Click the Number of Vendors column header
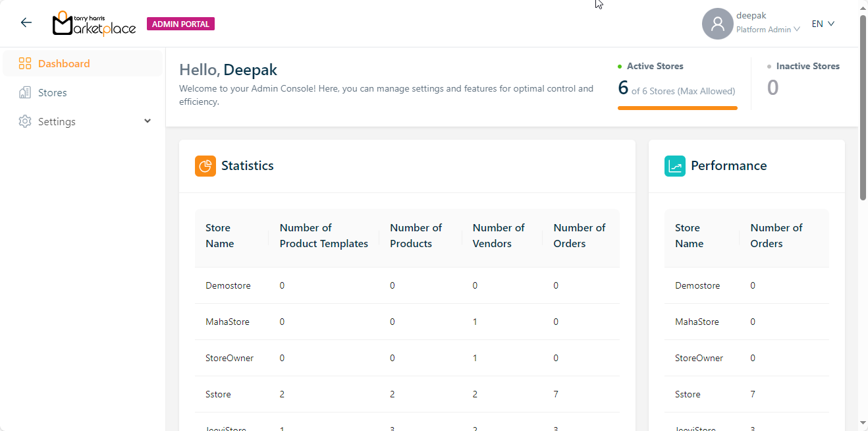 tap(499, 235)
